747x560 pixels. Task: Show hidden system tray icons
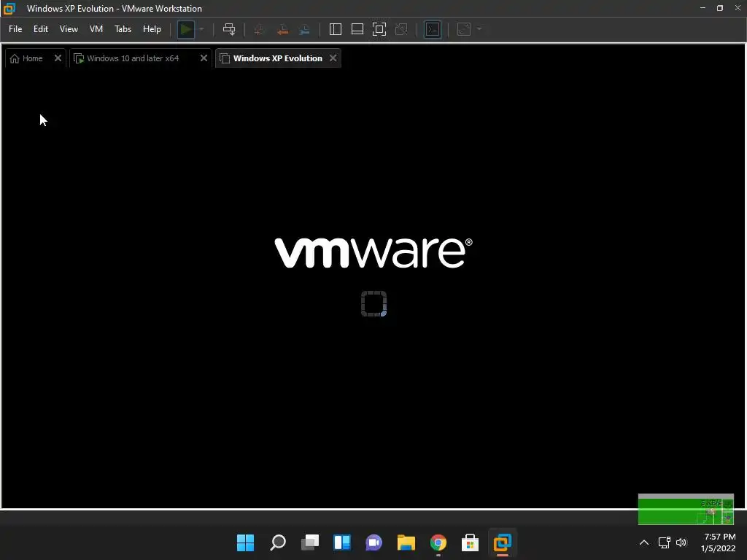coord(643,542)
